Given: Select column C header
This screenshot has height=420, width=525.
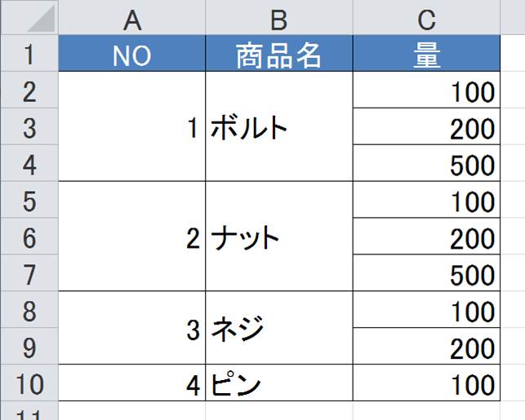Looking at the screenshot, I should 426,17.
